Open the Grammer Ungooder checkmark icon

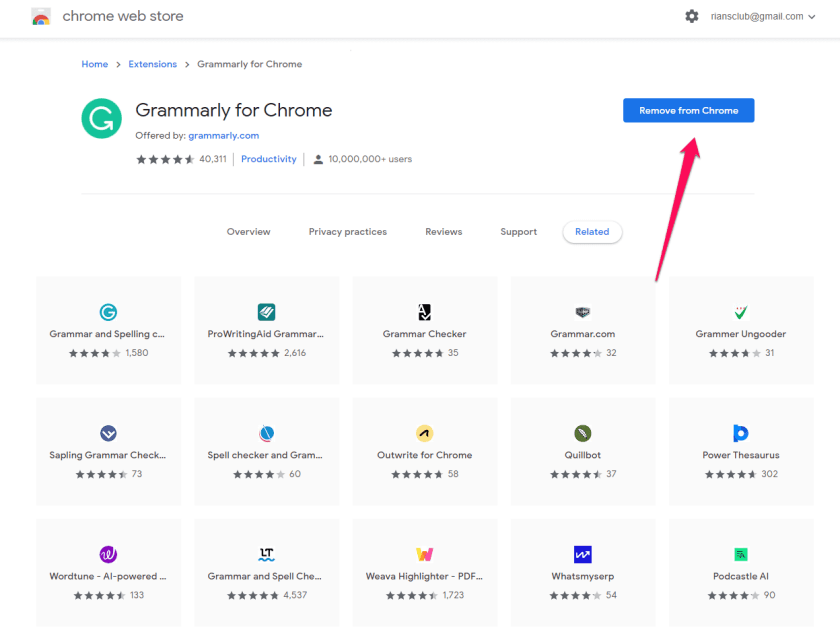(x=741, y=312)
